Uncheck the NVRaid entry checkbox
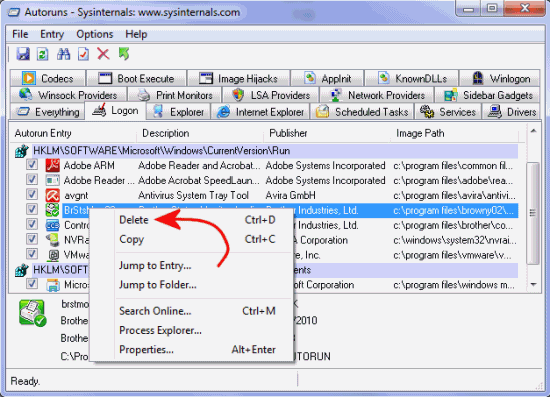 point(32,239)
